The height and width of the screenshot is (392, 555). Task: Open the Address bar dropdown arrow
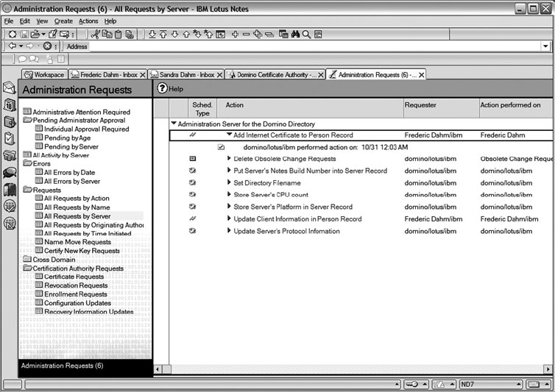(x=545, y=46)
